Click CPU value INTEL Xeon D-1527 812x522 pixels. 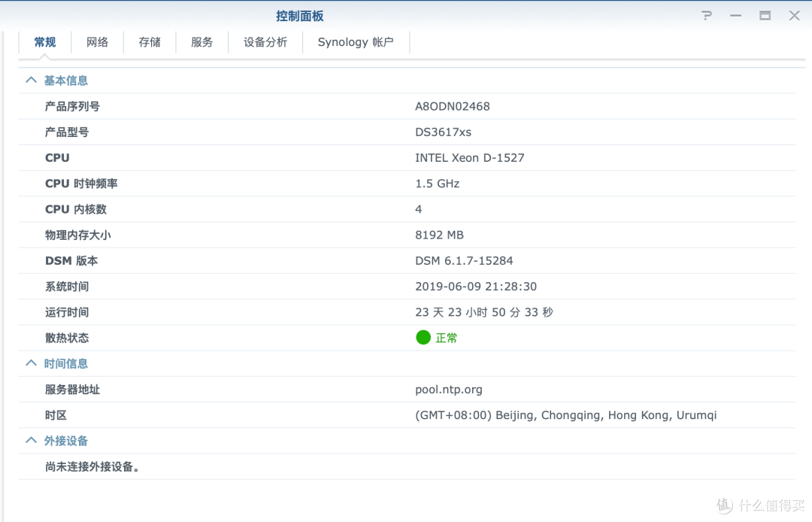tap(470, 158)
